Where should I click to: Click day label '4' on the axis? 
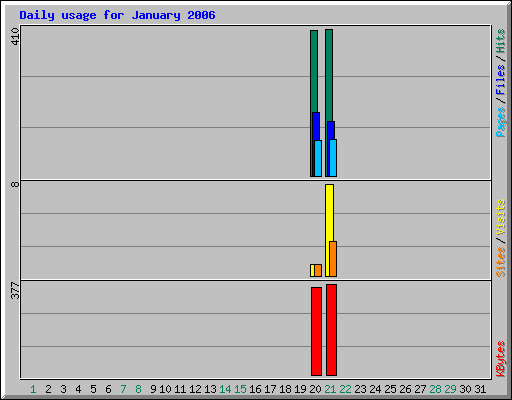pyautogui.click(x=78, y=389)
